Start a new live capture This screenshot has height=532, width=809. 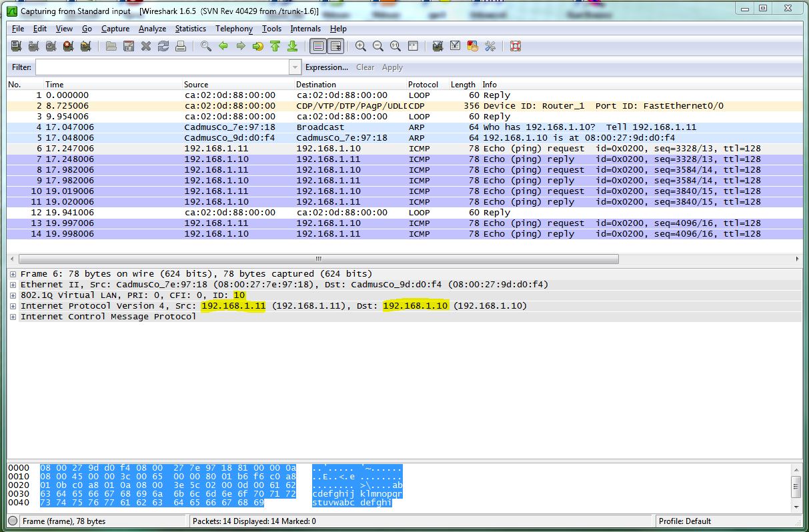[51, 46]
